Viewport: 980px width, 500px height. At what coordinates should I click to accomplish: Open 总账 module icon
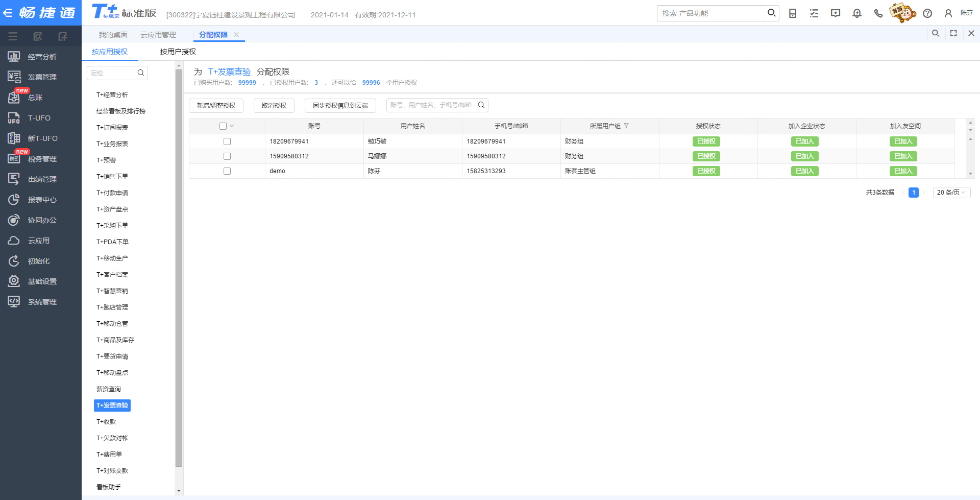click(x=14, y=97)
